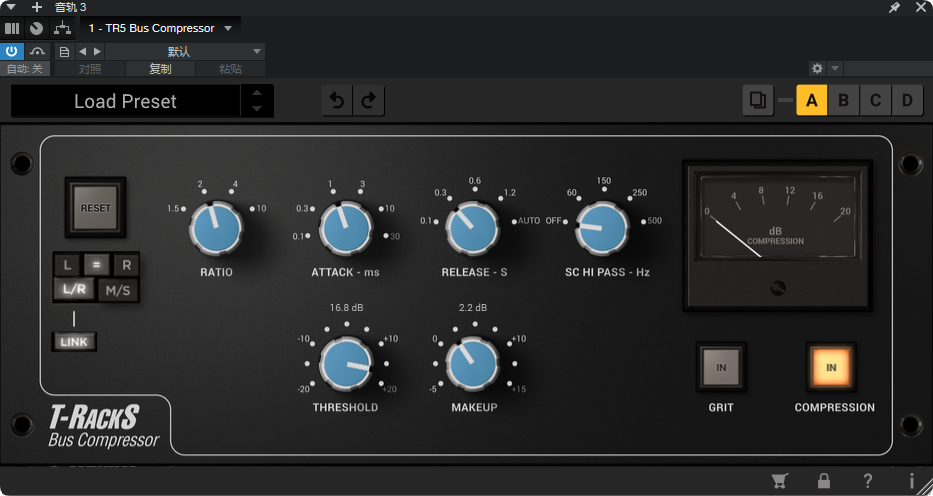This screenshot has width=933, height=496.
Task: Click the RATIO knob
Action: pyautogui.click(x=216, y=227)
